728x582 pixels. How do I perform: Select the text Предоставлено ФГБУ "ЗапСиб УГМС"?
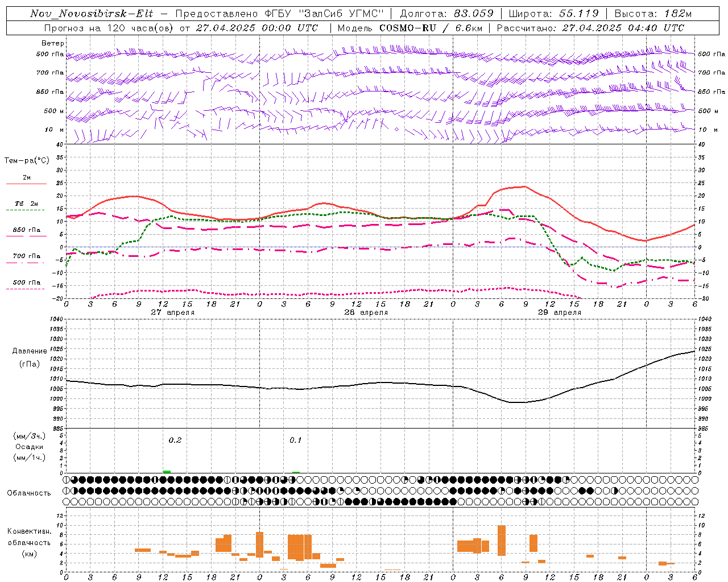pos(280,14)
